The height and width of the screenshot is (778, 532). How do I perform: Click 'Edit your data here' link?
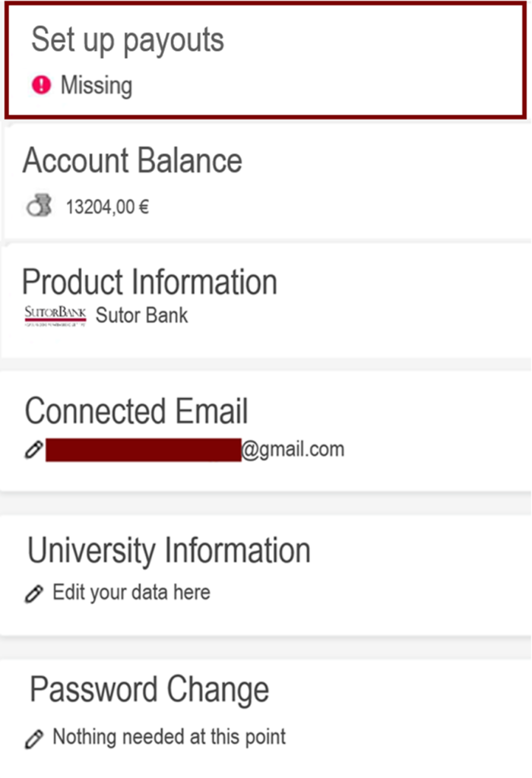pos(131,592)
